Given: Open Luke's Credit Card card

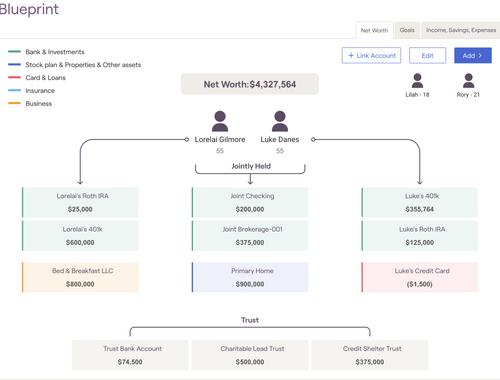Looking at the screenshot, I should (x=420, y=277).
